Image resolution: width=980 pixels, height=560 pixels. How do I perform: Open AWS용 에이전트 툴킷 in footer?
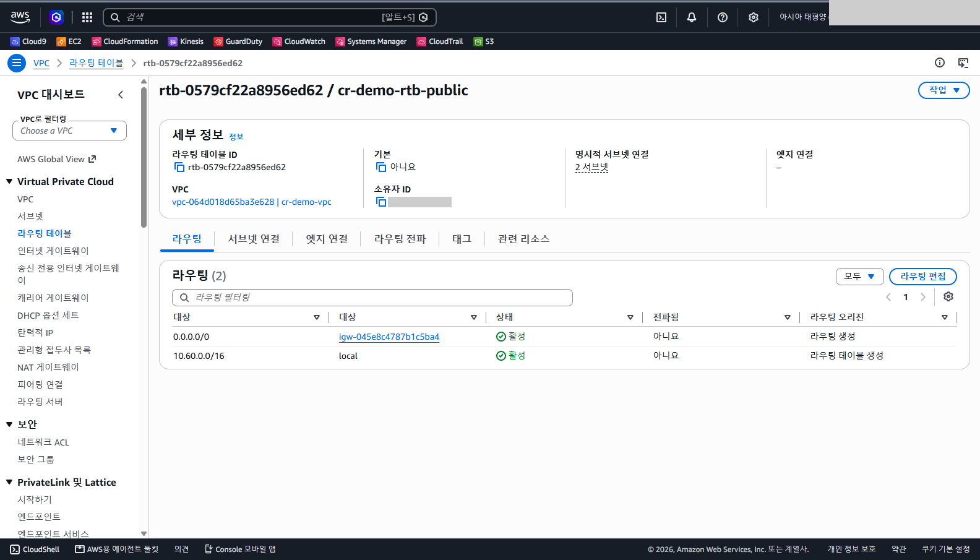tap(117, 549)
